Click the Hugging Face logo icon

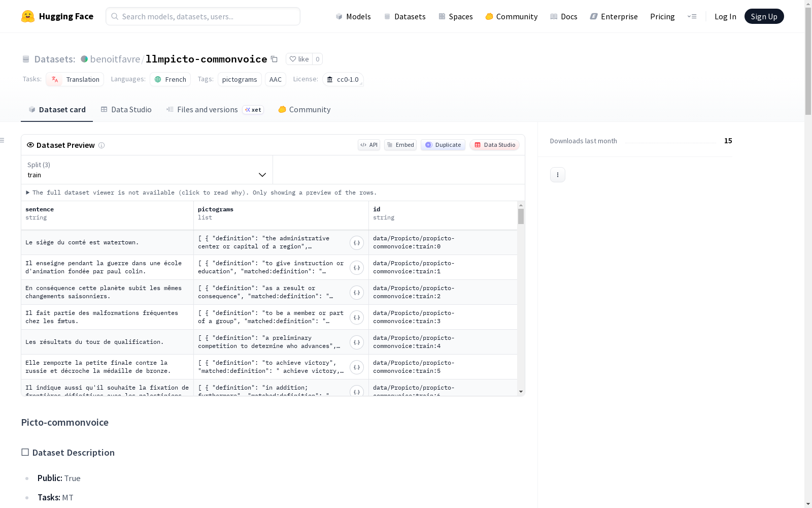point(28,16)
